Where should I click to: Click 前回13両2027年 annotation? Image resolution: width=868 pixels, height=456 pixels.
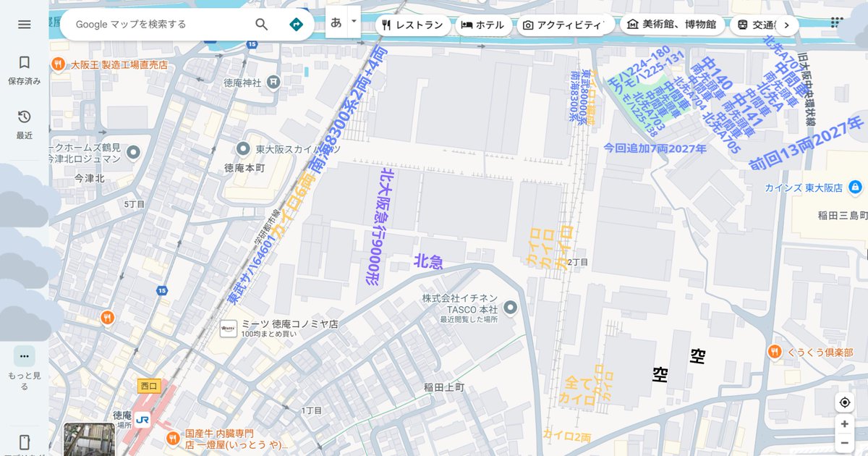pyautogui.click(x=807, y=143)
